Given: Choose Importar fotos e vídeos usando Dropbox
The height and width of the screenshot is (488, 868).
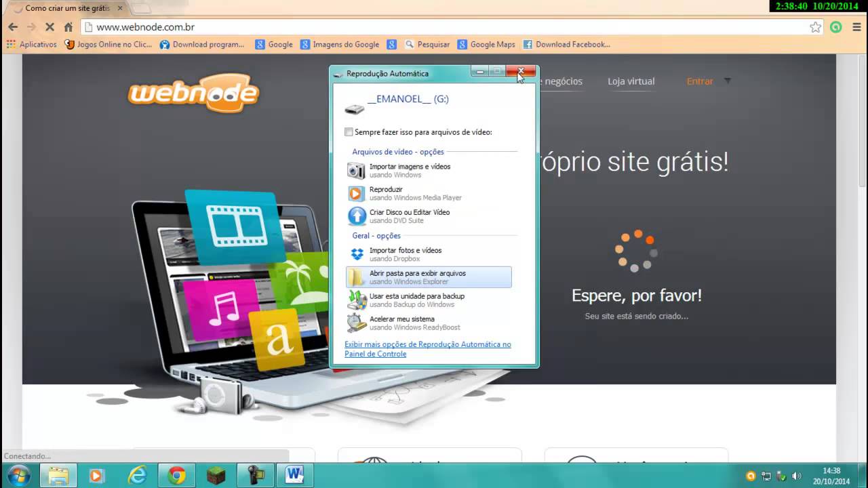Looking at the screenshot, I should [x=429, y=254].
